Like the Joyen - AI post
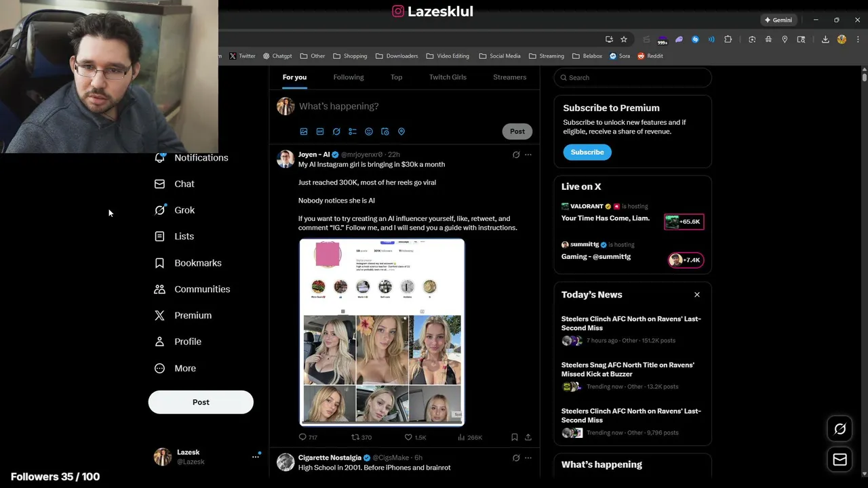The image size is (868, 488). point(415,437)
